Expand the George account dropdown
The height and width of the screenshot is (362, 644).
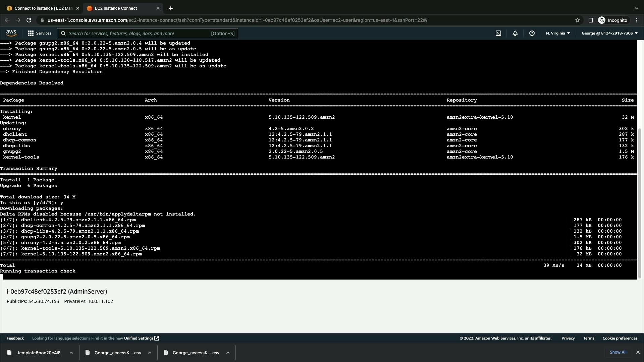609,33
